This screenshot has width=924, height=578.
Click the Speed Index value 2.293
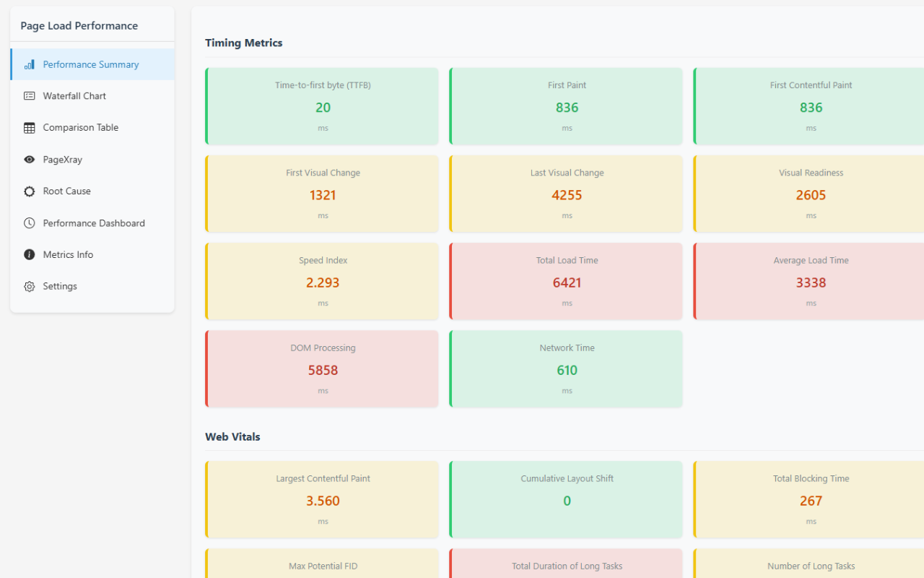[323, 282]
